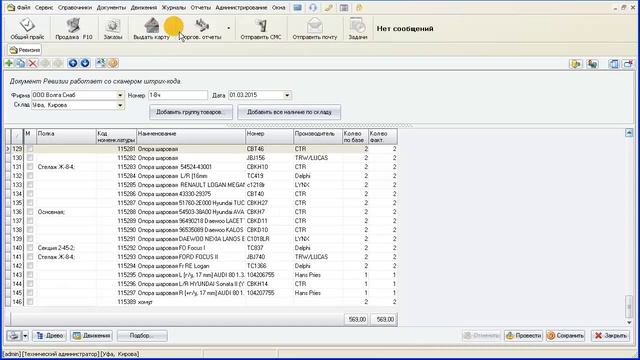Click the Производитель column header
This screenshot has height=360, width=640.
318,136
